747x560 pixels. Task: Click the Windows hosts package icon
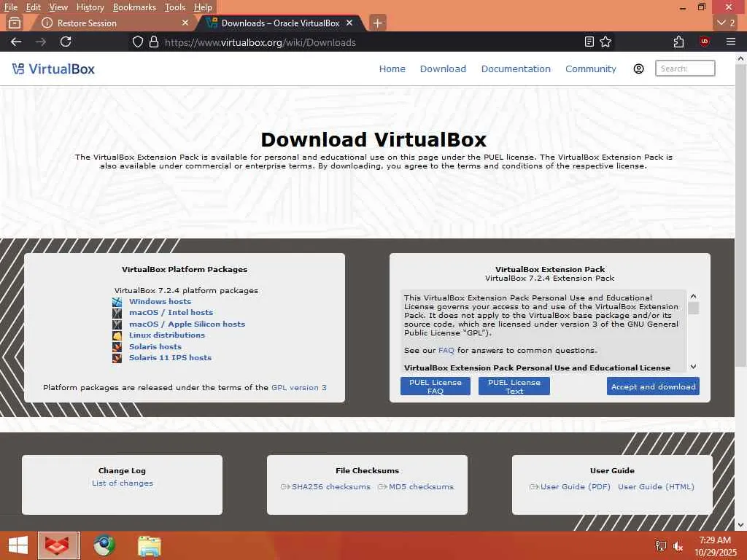(117, 302)
